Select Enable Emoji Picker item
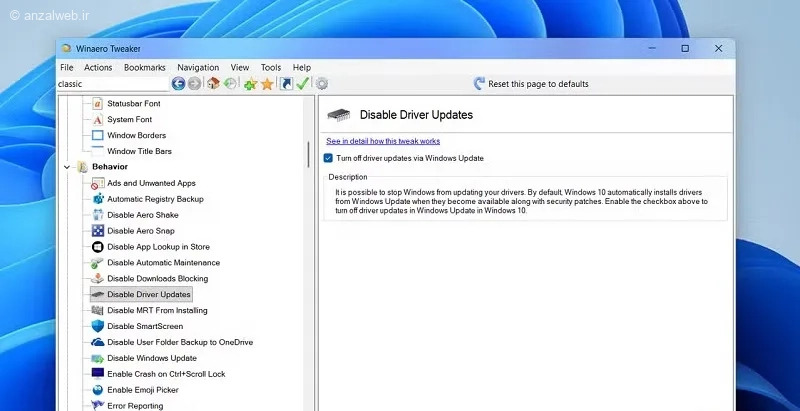The image size is (800, 411). [143, 390]
